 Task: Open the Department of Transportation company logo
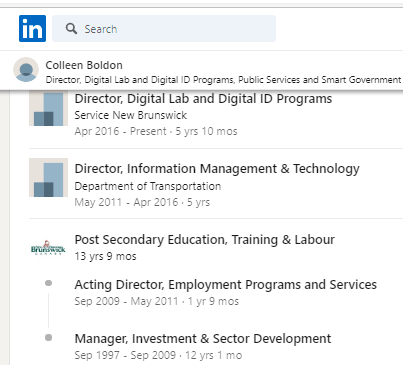48,177
